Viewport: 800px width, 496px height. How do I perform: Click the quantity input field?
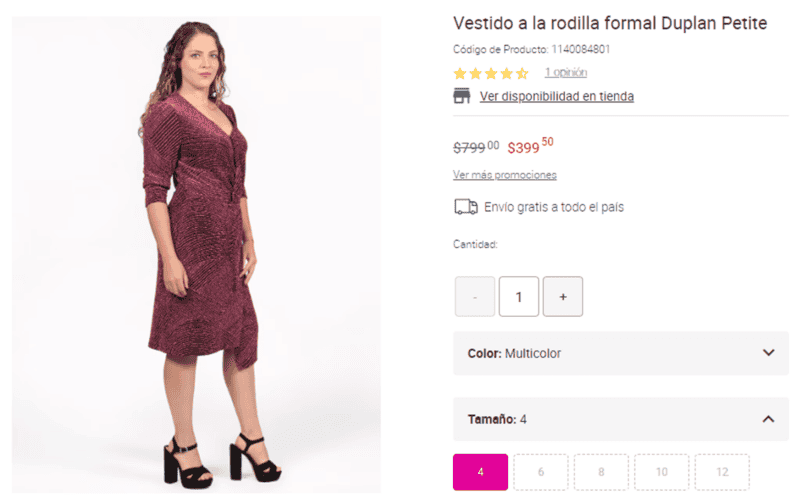pyautogui.click(x=519, y=297)
